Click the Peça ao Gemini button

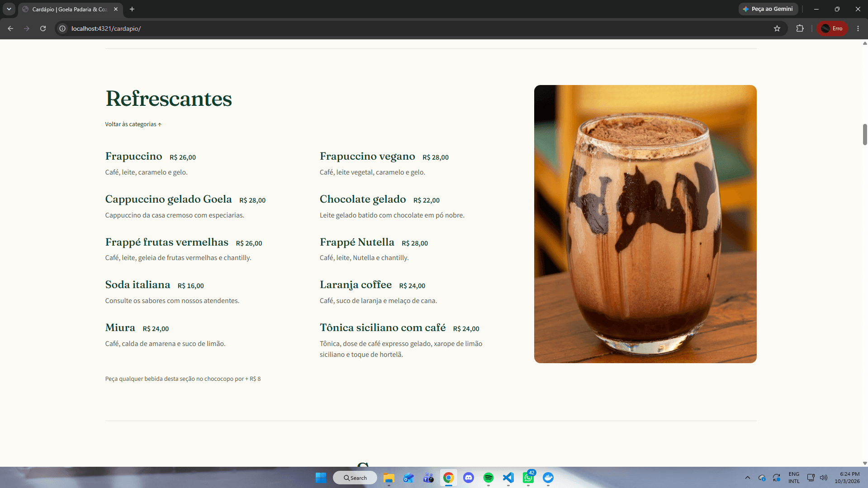[768, 9]
